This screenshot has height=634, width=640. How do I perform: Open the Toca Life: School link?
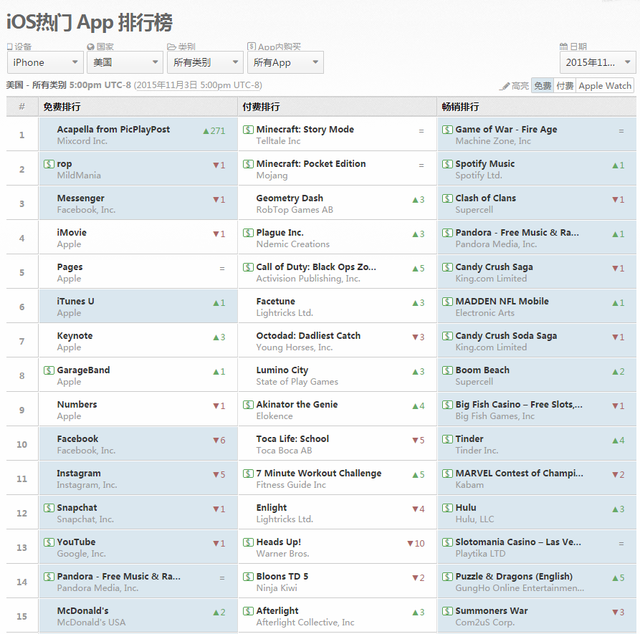click(292, 439)
